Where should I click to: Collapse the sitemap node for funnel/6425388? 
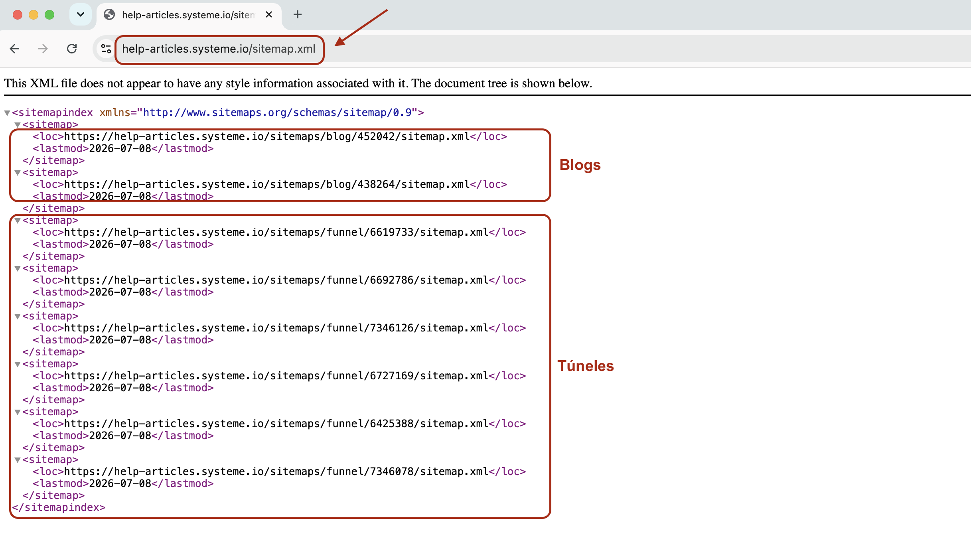pyautogui.click(x=18, y=412)
